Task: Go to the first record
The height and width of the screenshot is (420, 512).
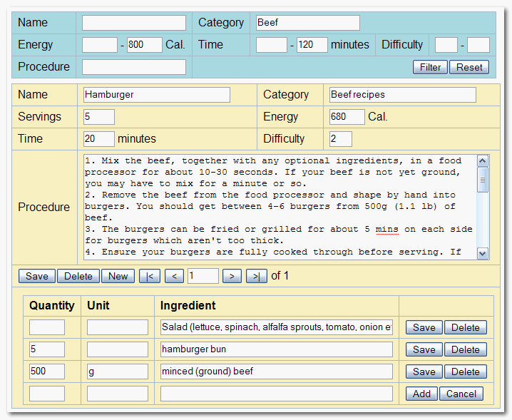Action: pos(150,276)
